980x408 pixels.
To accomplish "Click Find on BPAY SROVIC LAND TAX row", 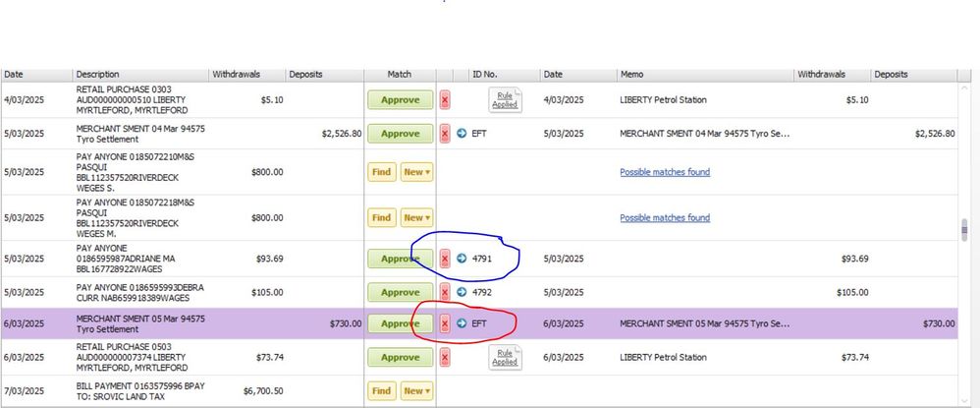I will point(382,391).
